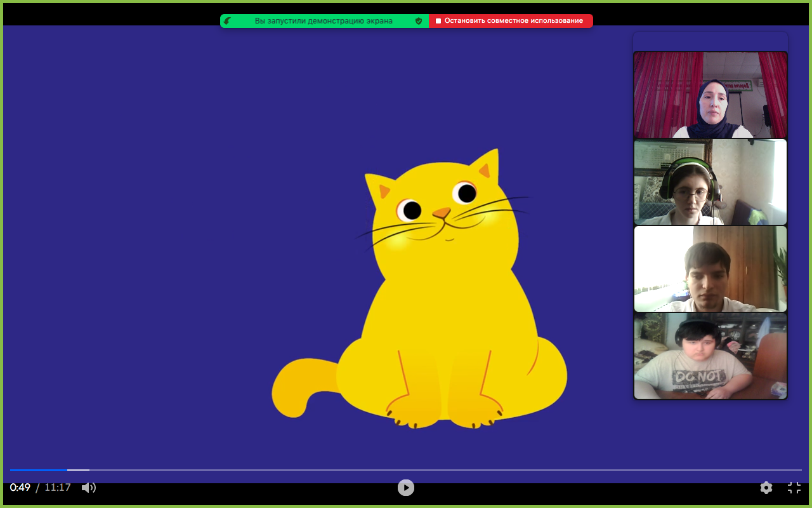Mute the video volume speaker icon
This screenshot has height=508, width=812.
pyautogui.click(x=89, y=488)
